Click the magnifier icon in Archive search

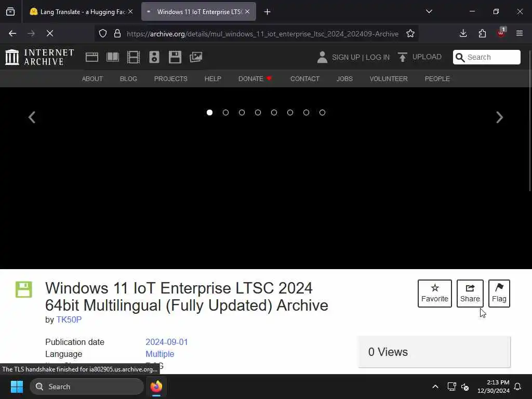tap(460, 57)
